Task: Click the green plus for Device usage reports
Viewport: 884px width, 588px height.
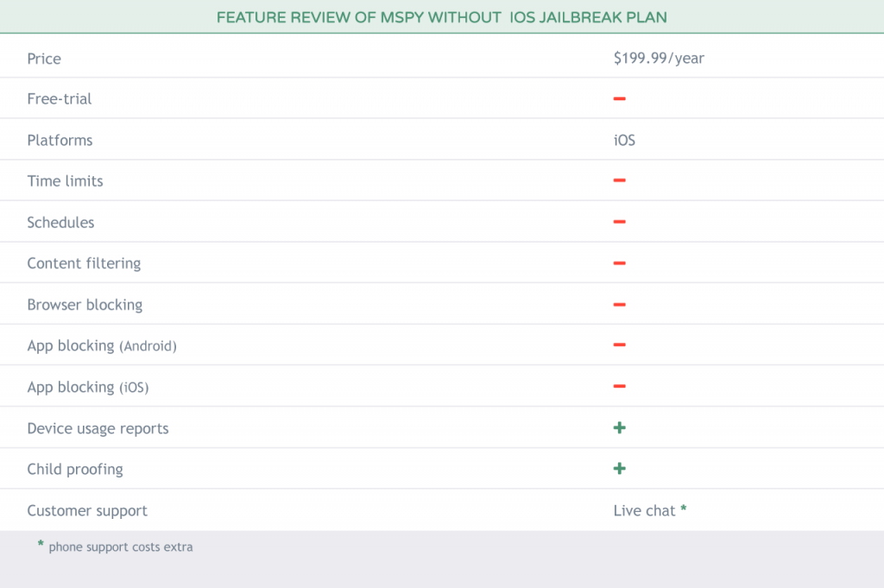Action: [x=619, y=427]
